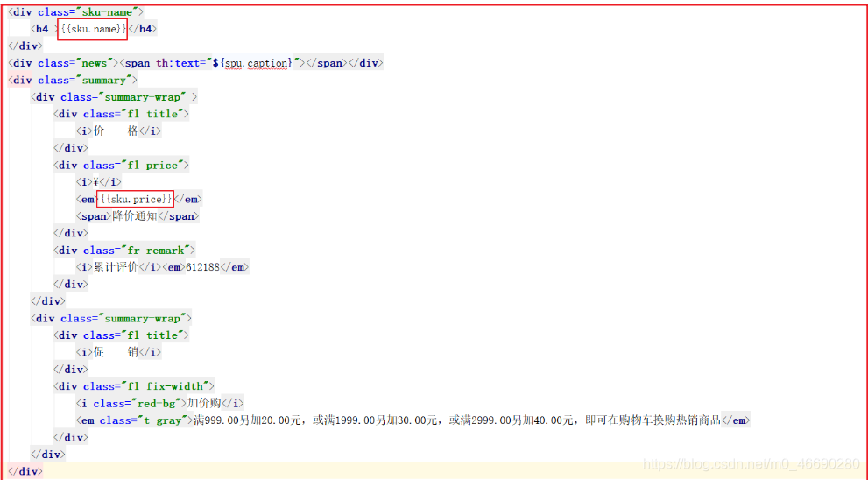
Task: Click the 即可在购物车换购热销商品 text
Action: click(x=653, y=420)
